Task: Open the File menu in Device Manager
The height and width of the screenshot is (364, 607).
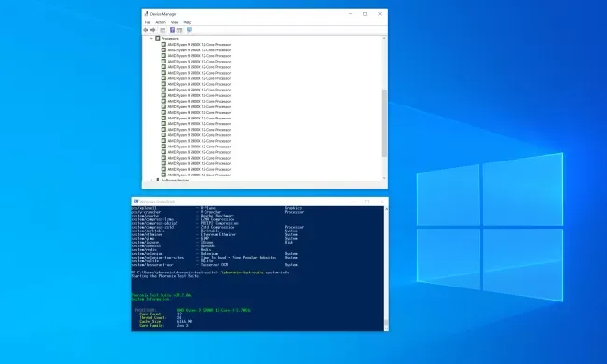Action: (148, 22)
